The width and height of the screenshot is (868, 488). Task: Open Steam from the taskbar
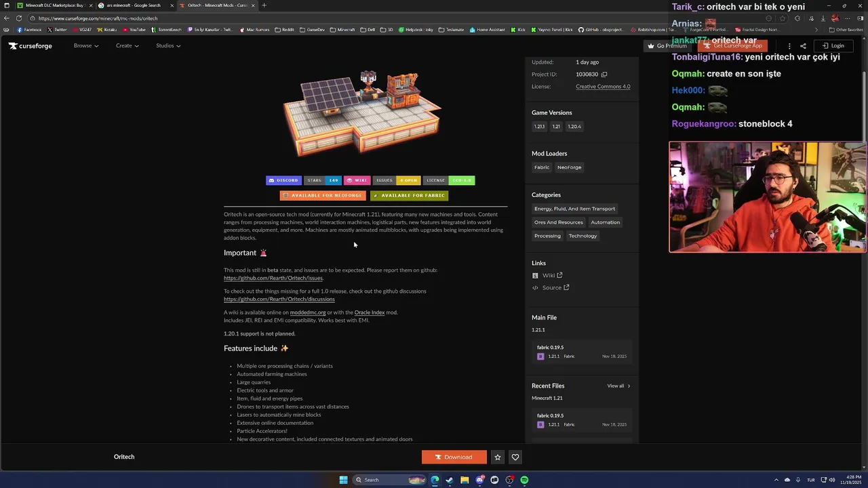(x=450, y=480)
